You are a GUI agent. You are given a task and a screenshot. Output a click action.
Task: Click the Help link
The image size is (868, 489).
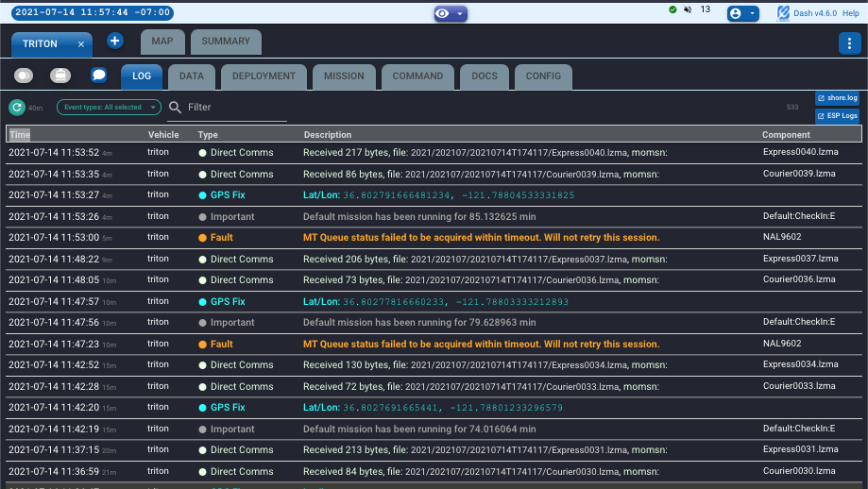click(850, 13)
